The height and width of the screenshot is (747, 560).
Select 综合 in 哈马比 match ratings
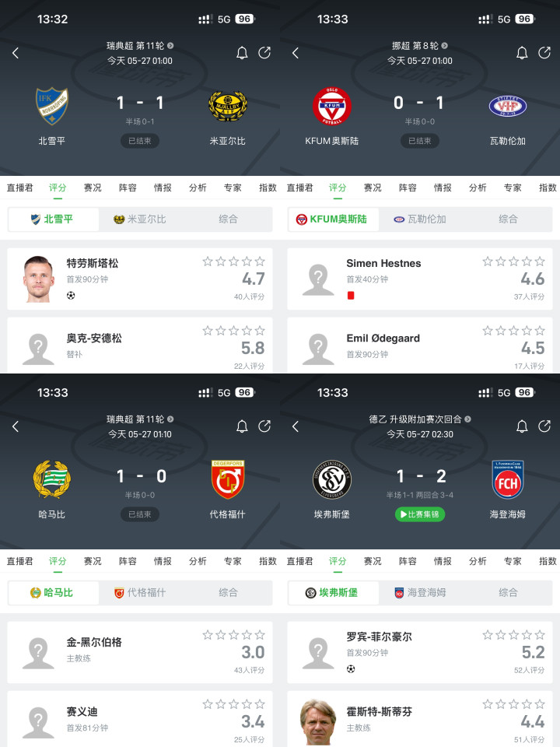pyautogui.click(x=228, y=593)
